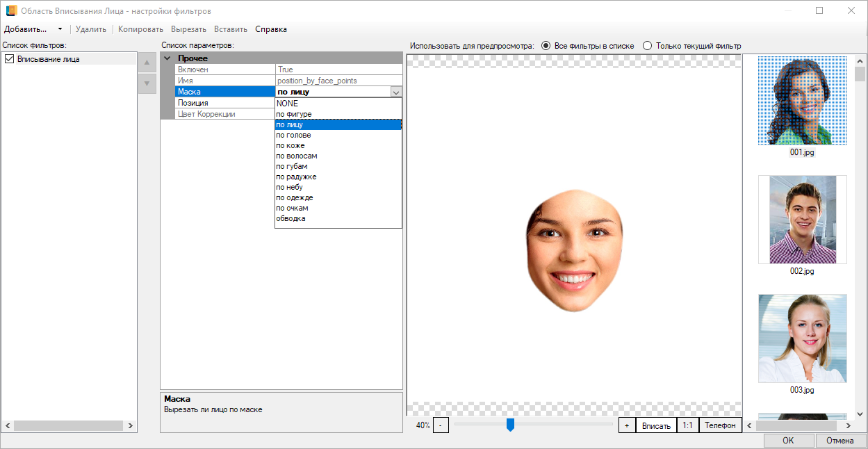868x449 pixels.
Task: Click the application icon in the title bar
Action: pos(11,11)
